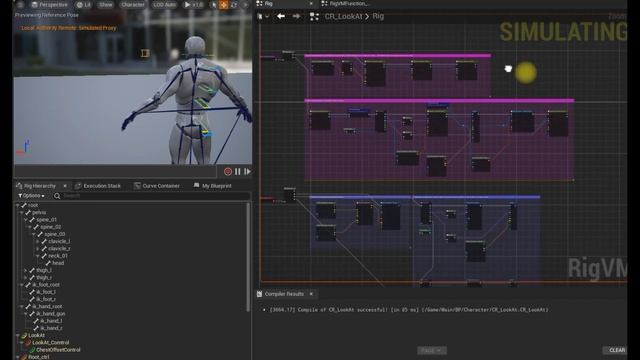This screenshot has height=360, width=640.
Task: Collapse the neck_01 bone expander
Action: (x=38, y=256)
